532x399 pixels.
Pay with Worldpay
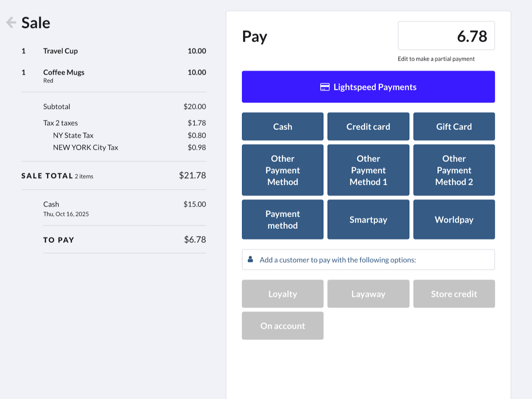454,219
